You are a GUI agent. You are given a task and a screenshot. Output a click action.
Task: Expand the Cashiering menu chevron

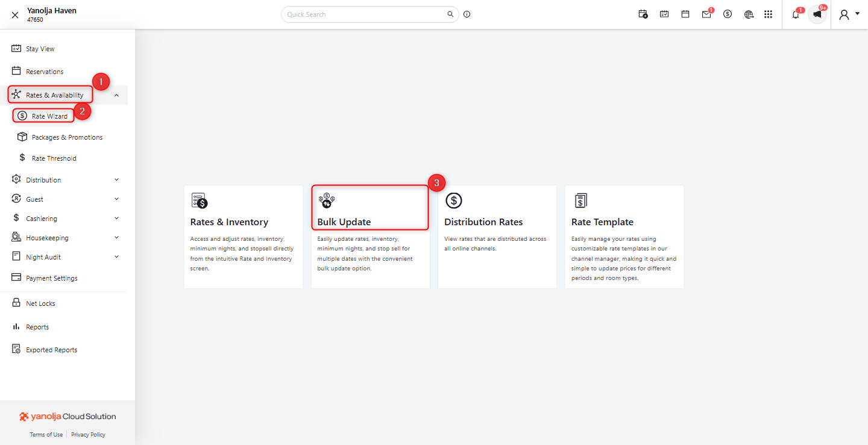[x=116, y=218]
